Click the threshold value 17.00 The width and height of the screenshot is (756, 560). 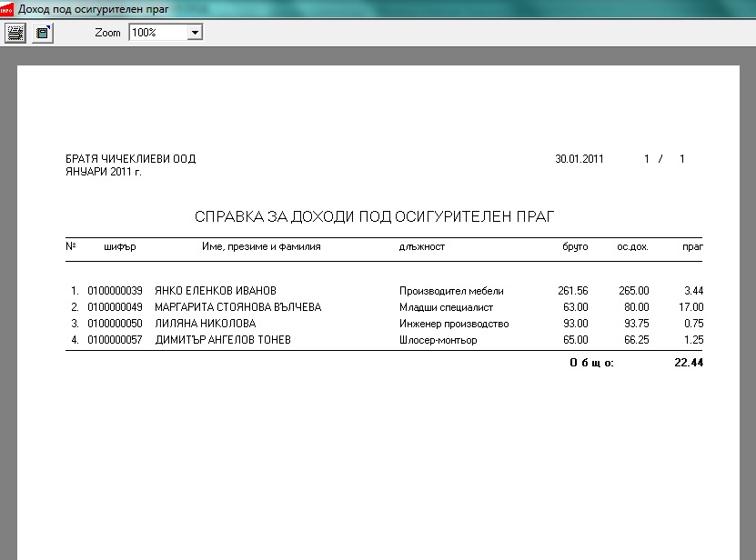(690, 307)
